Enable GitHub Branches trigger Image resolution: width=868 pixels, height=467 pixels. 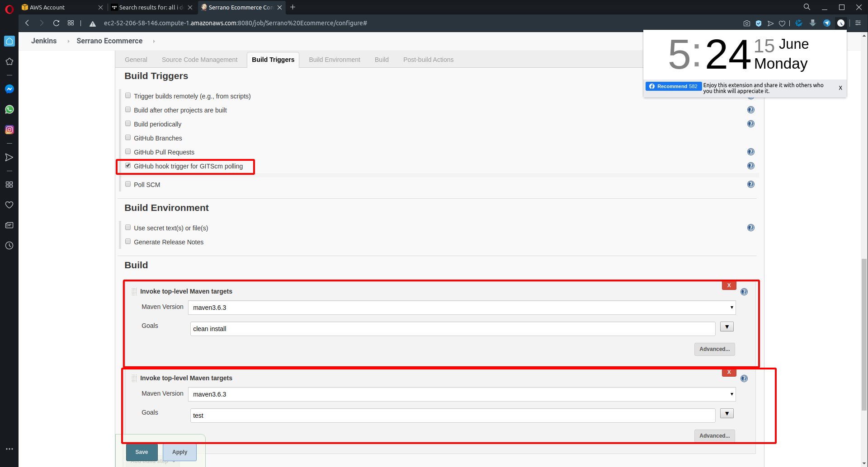click(128, 138)
